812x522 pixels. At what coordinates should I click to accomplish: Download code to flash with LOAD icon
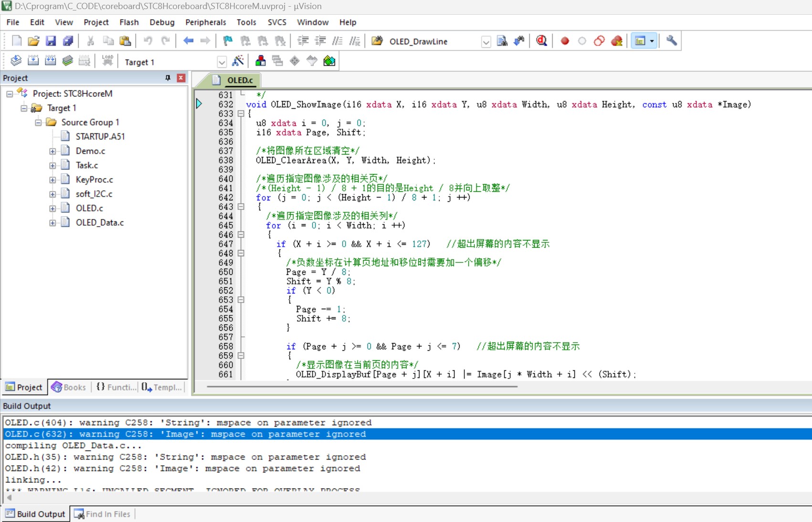click(107, 61)
